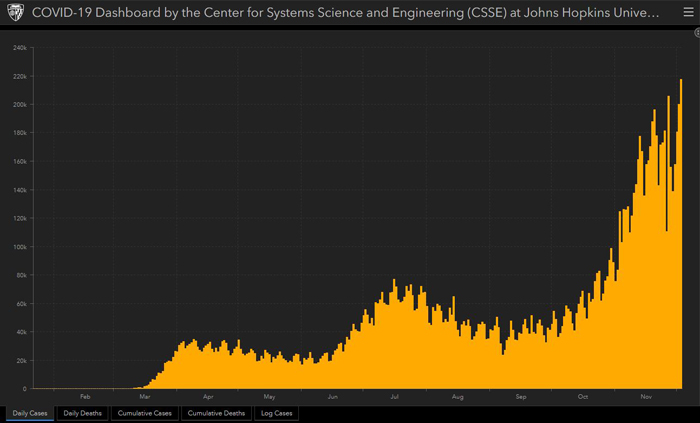Switch to the Daily Deaths tab
Screen dimensions: 700x423
(83, 413)
